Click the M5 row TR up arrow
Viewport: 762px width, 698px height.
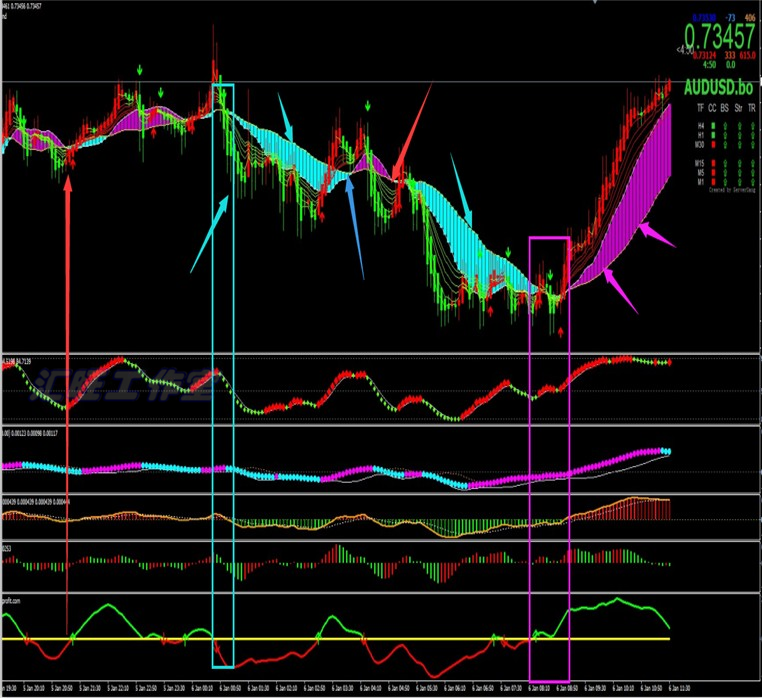tap(752, 173)
